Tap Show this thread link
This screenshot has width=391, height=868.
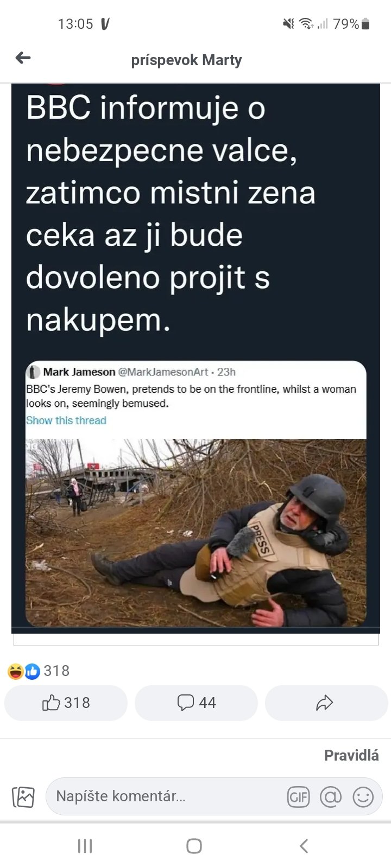[x=66, y=420]
